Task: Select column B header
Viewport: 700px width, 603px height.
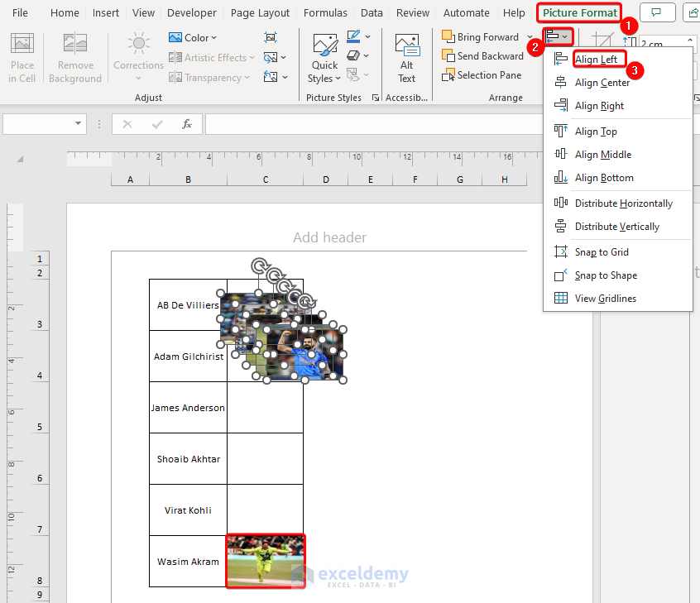Action: pos(188,179)
